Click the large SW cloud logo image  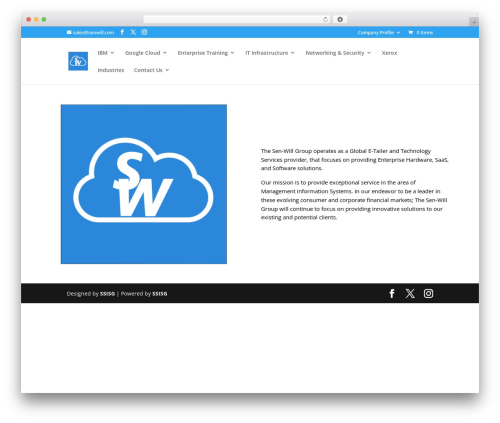pos(144,184)
